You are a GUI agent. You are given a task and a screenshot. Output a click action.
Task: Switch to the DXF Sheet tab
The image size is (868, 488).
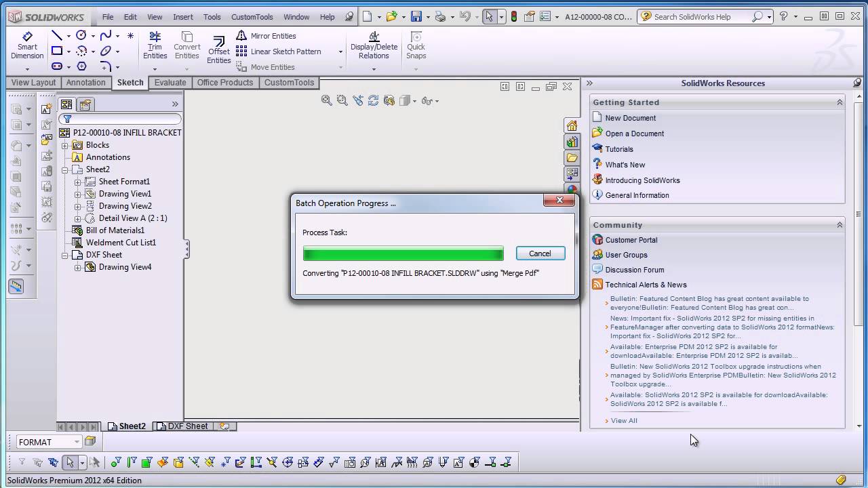[182, 426]
